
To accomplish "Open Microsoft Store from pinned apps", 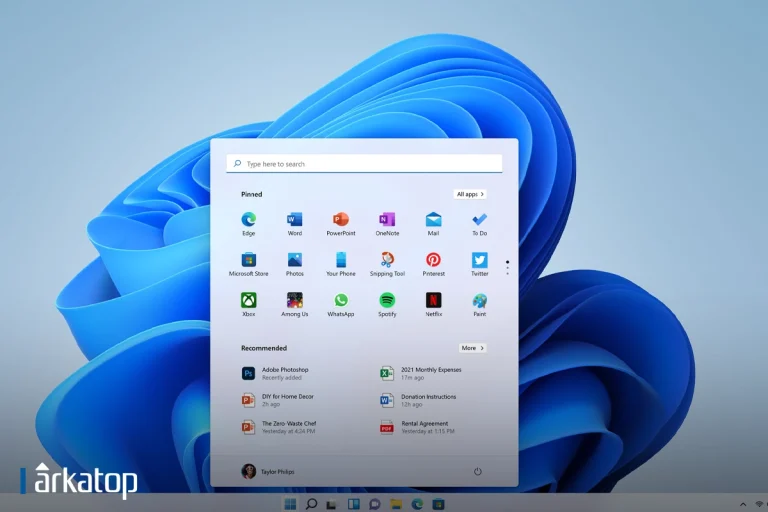I will click(x=248, y=264).
